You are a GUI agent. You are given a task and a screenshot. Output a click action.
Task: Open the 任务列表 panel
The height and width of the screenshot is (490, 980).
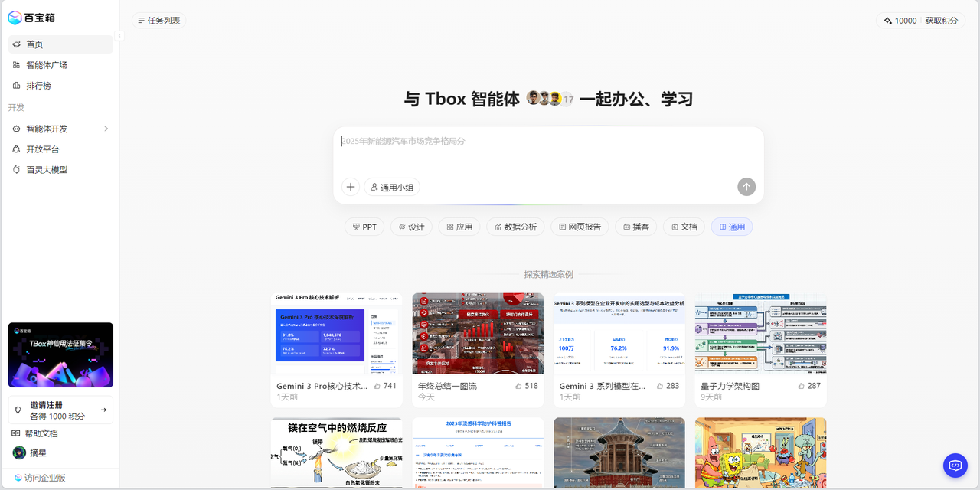158,21
